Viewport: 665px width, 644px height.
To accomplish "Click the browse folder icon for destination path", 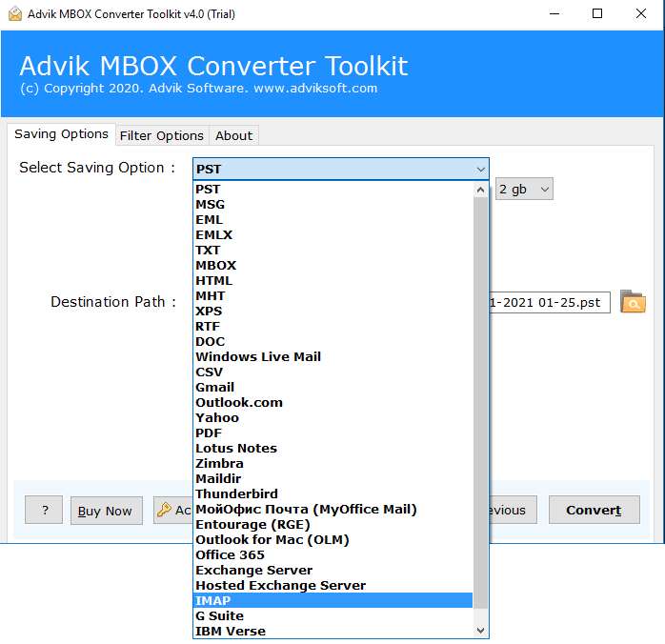I will 633,302.
